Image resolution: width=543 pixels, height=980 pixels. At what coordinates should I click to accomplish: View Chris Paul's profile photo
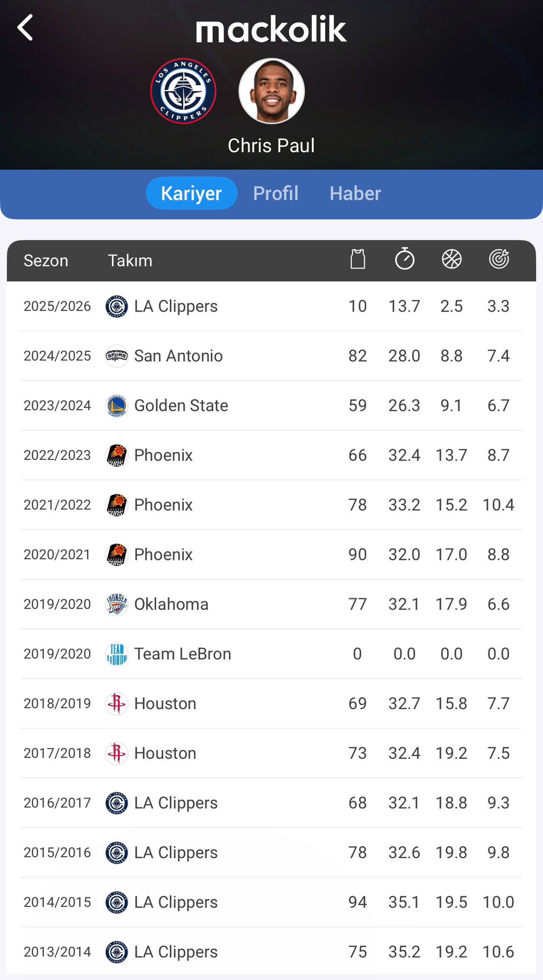coord(271,91)
